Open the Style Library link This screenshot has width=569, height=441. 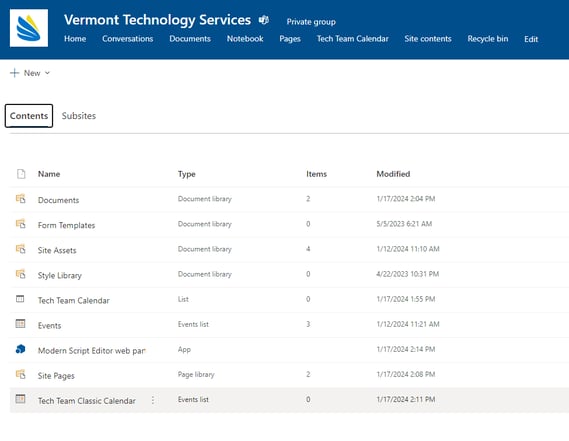click(x=60, y=275)
